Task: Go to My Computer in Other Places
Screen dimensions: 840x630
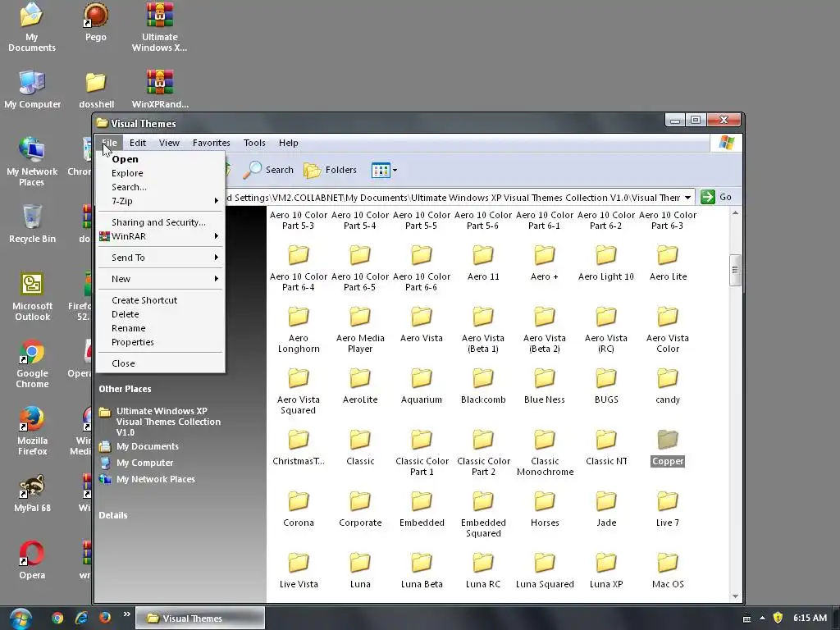Action: 144,463
